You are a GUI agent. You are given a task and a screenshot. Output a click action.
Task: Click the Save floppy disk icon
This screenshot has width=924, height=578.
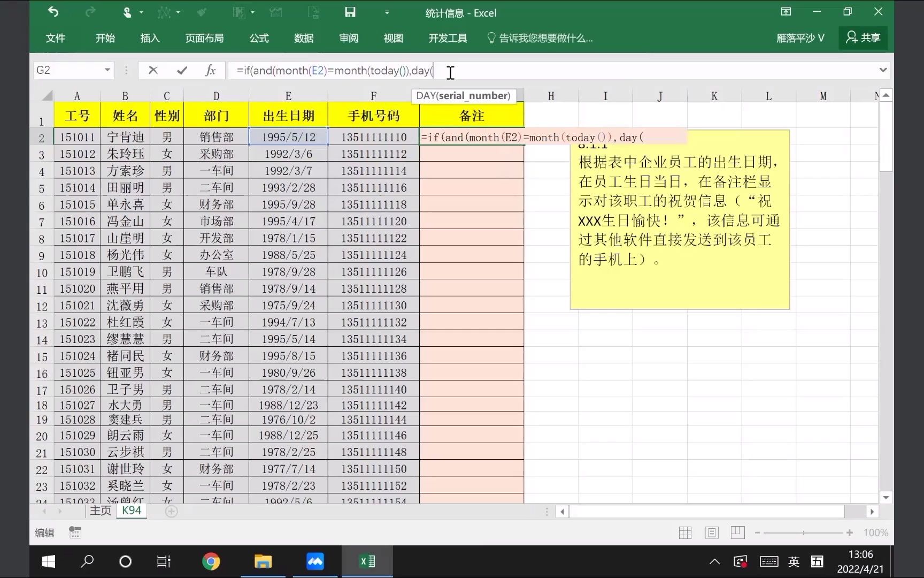tap(350, 12)
